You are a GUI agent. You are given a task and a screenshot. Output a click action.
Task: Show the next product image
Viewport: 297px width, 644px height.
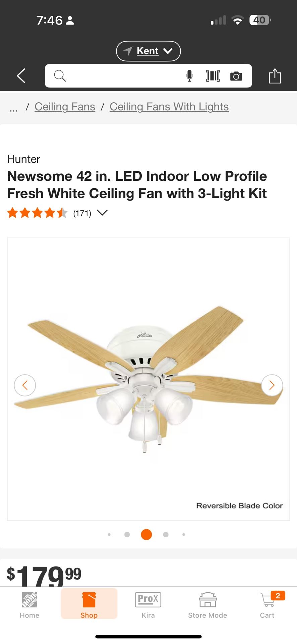tap(272, 385)
